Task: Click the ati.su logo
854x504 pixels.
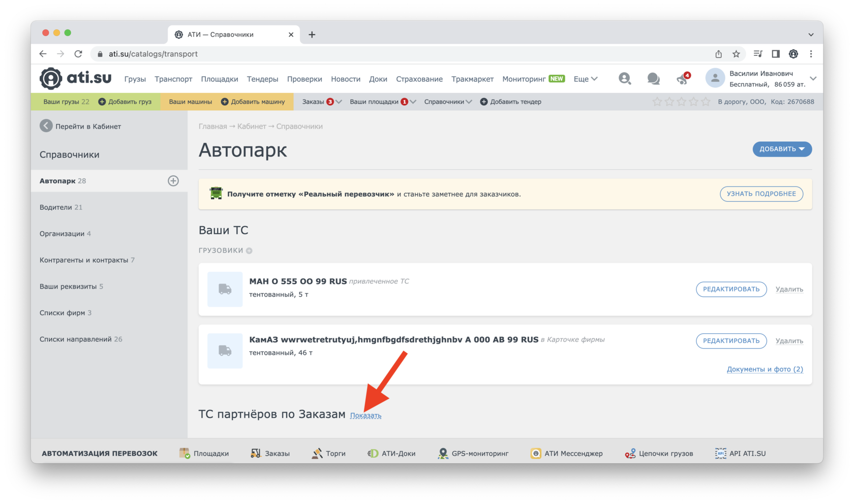Action: point(76,78)
